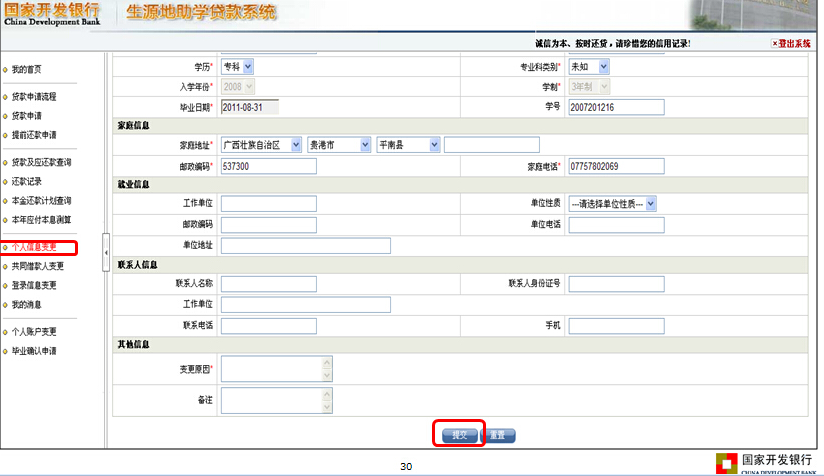Open 个人信息变更 sidebar entry
The height and width of the screenshot is (476, 824).
point(34,247)
